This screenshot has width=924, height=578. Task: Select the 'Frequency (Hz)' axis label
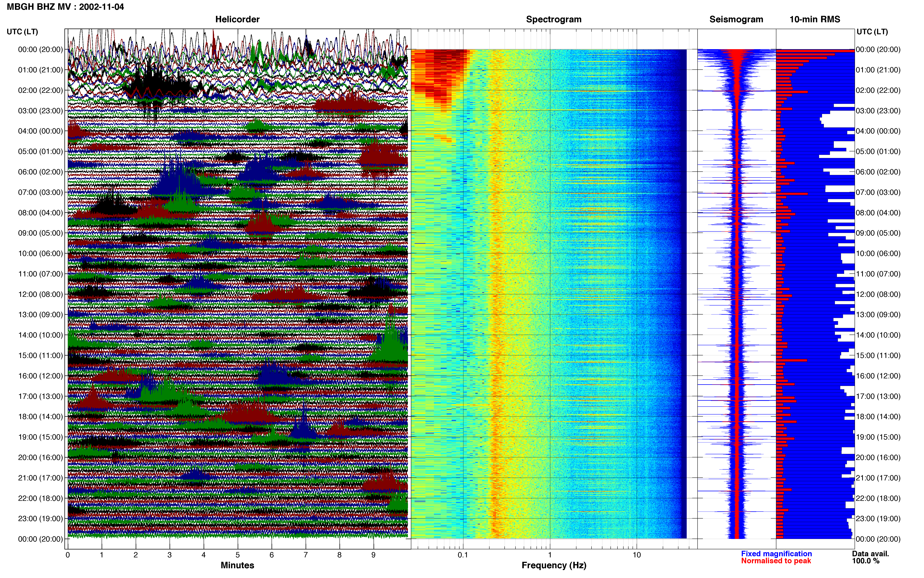point(554,565)
